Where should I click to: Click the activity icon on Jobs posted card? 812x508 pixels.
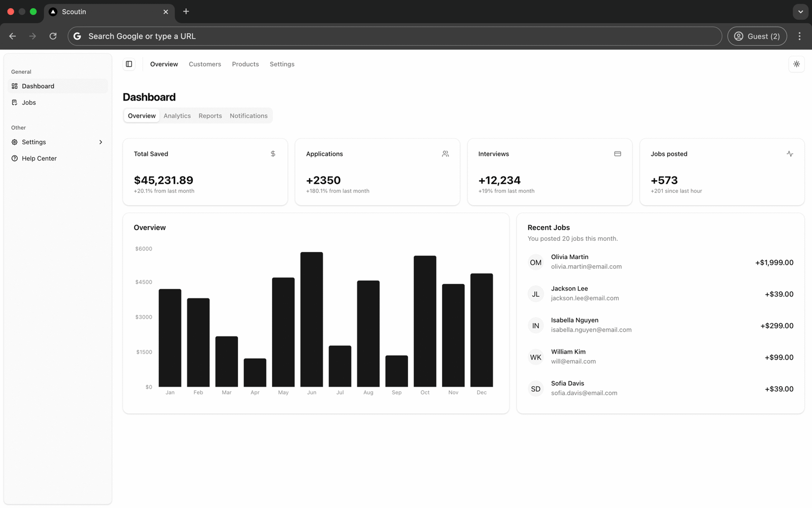click(790, 153)
